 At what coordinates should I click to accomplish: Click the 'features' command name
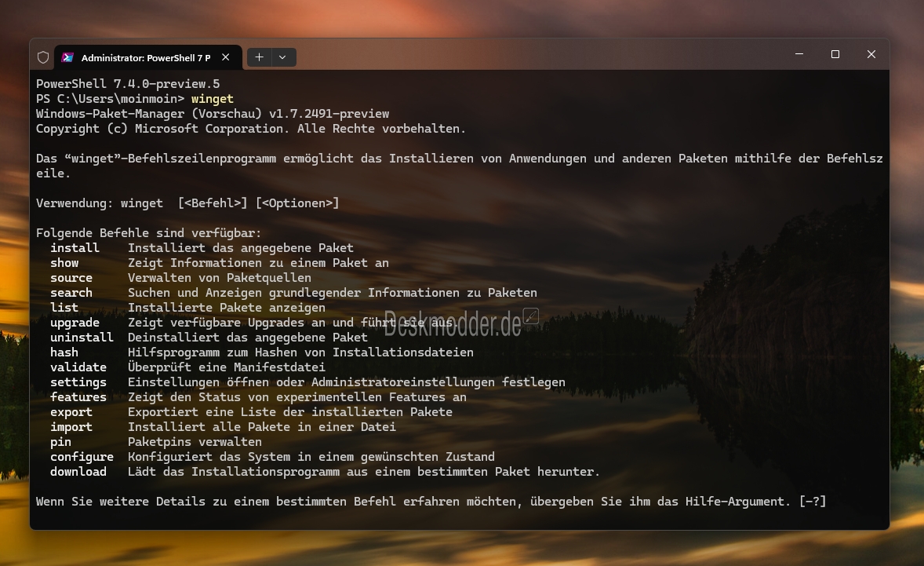coord(78,397)
